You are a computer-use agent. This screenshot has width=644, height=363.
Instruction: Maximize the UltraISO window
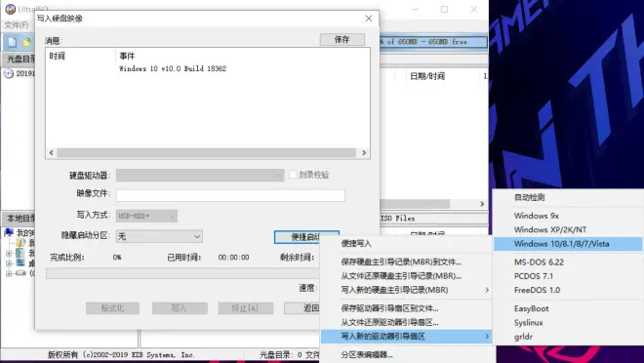pyautogui.click(x=444, y=9)
